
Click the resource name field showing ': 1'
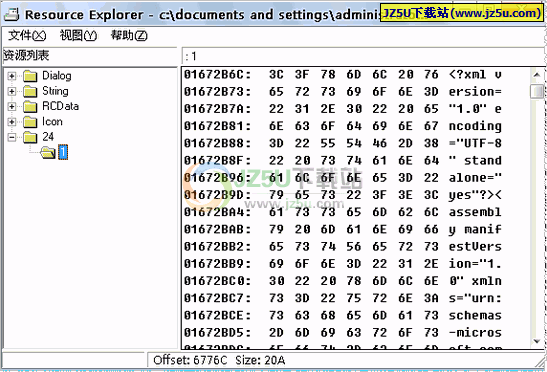click(x=363, y=56)
